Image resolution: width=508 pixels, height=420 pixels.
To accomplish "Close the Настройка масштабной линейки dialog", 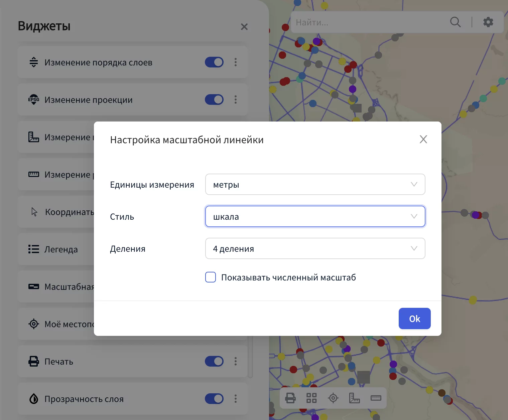I will point(423,139).
